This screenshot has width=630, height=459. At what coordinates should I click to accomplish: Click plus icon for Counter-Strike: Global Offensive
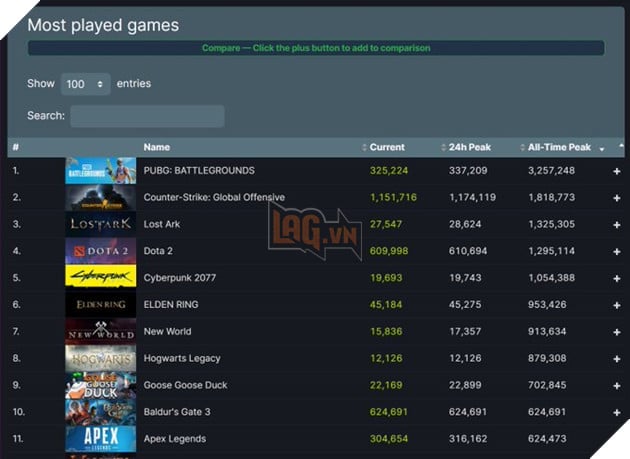coord(616,198)
